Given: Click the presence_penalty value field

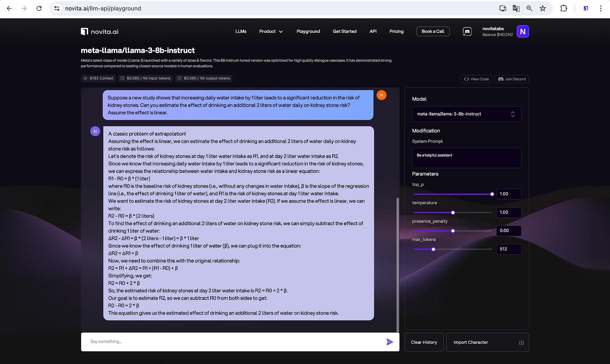Looking at the screenshot, I should point(509,231).
